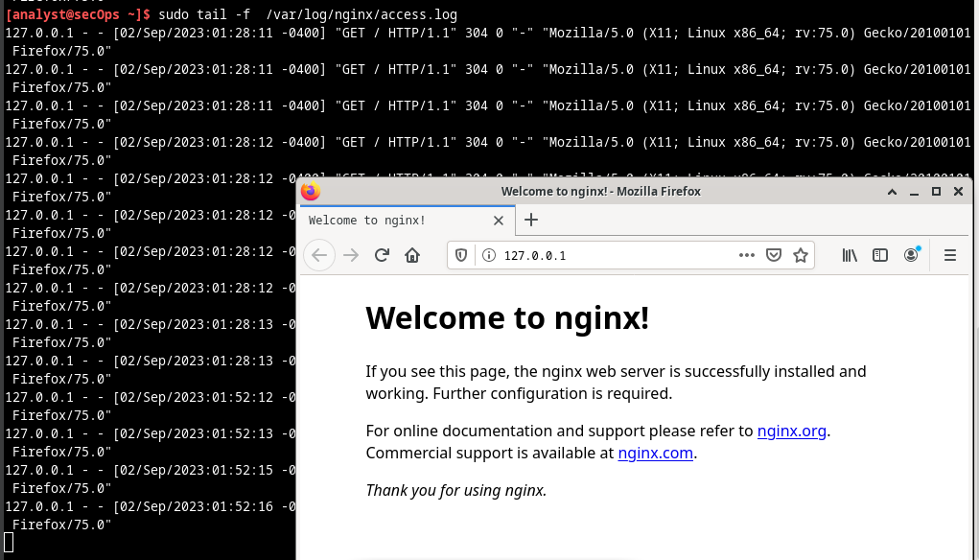The width and height of the screenshot is (979, 560).
Task: Expand page actions three-dot menu
Action: [x=747, y=255]
